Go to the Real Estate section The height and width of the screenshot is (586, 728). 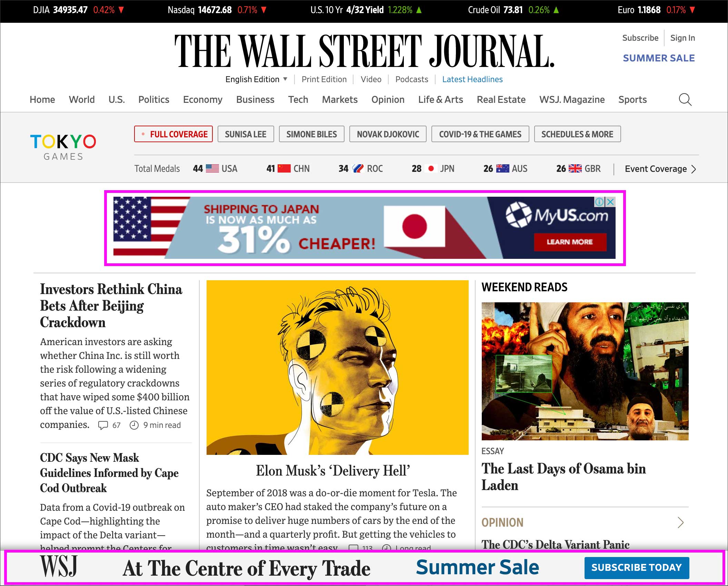[501, 100]
